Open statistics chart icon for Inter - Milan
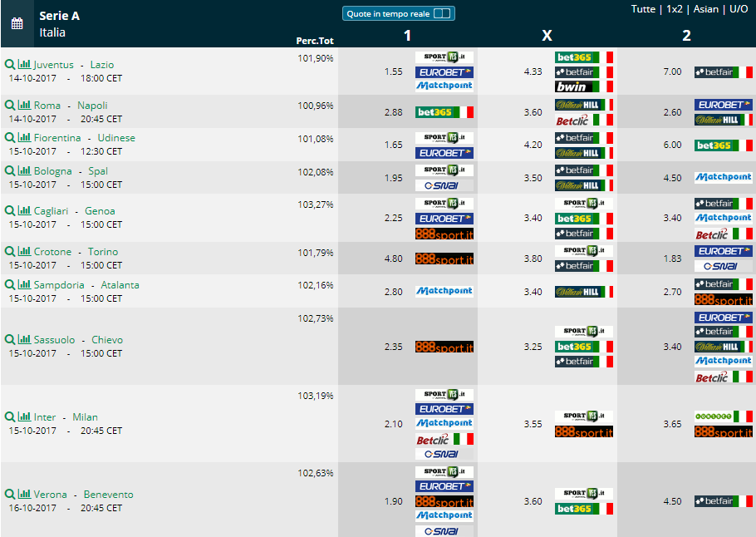 coord(24,416)
